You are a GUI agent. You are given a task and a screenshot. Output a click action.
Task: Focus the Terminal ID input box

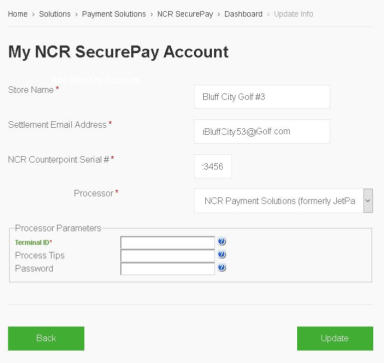click(167, 242)
